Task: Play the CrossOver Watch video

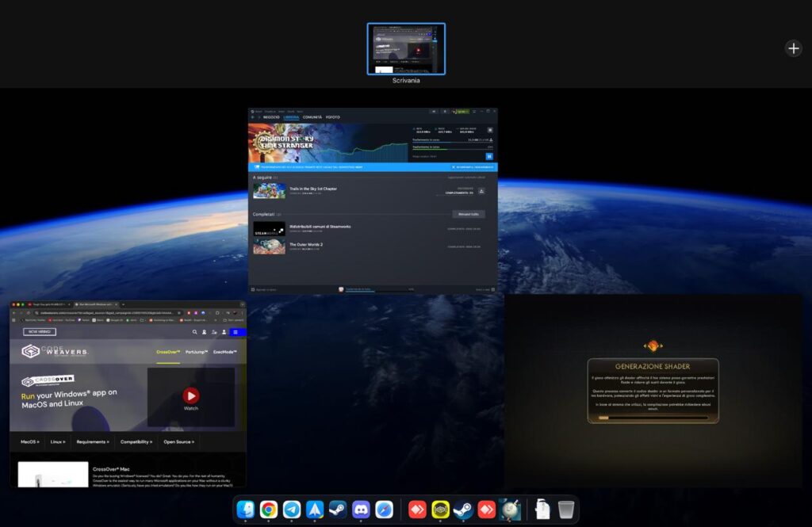Action: [191, 395]
